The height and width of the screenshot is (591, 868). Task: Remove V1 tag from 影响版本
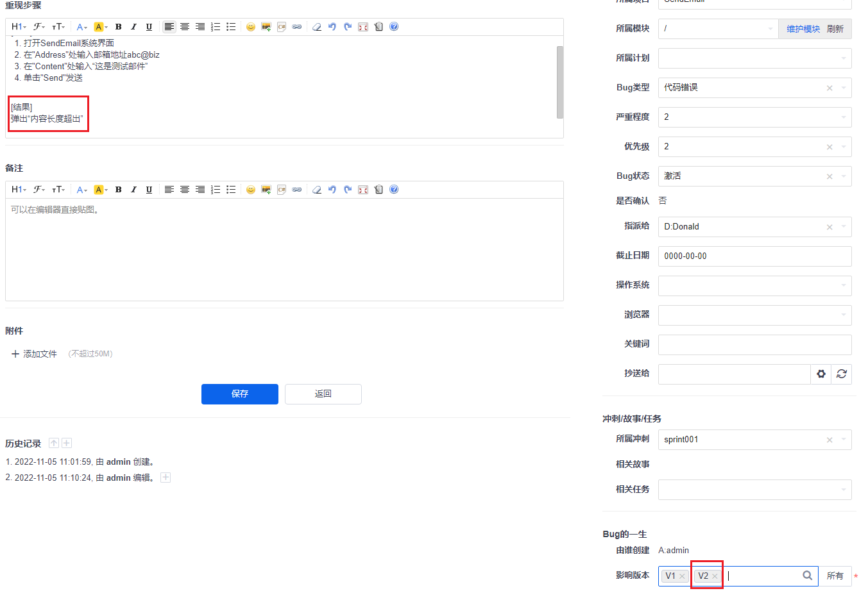(x=682, y=576)
